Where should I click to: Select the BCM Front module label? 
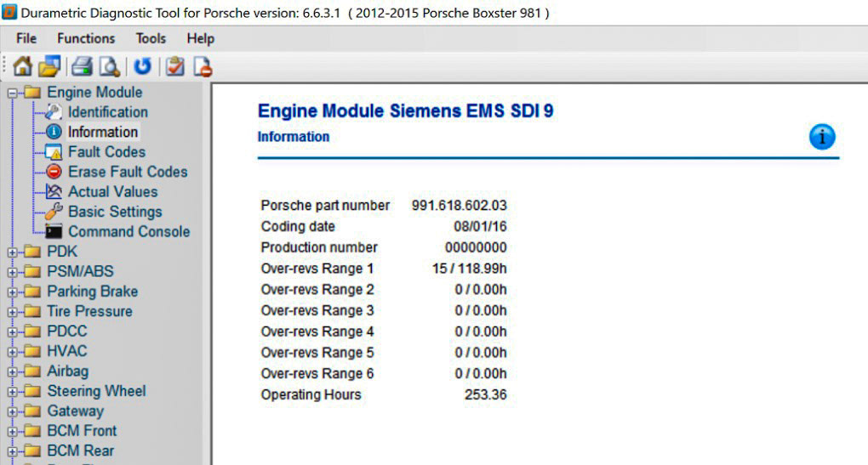(x=82, y=431)
